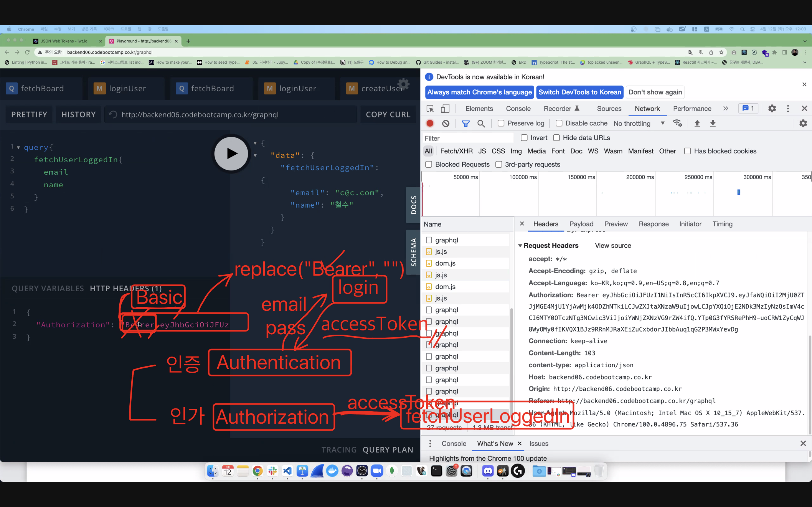Screen dimensions: 812x507
Task: Tick the Invert filter checkbox
Action: [524, 138]
